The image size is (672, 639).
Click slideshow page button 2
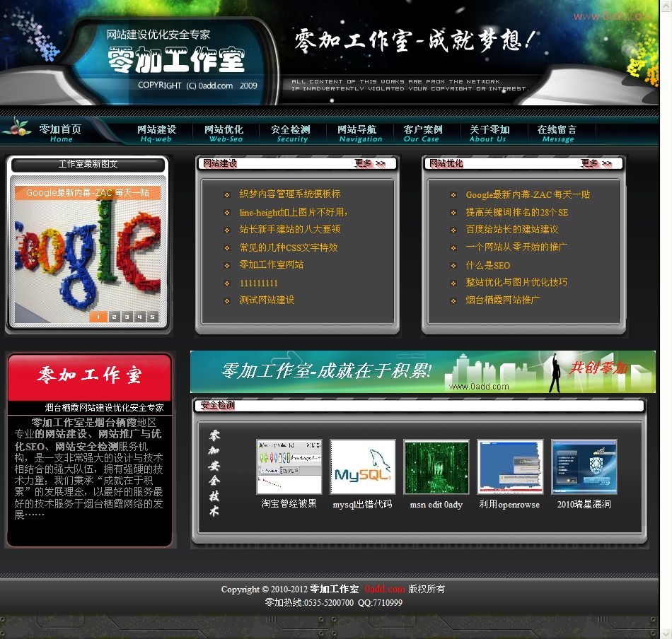coord(113,317)
